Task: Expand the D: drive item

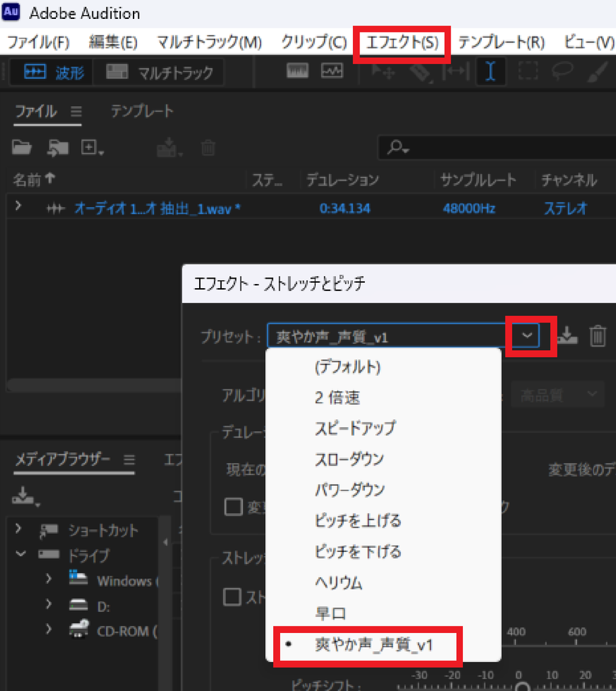Action: point(49,603)
